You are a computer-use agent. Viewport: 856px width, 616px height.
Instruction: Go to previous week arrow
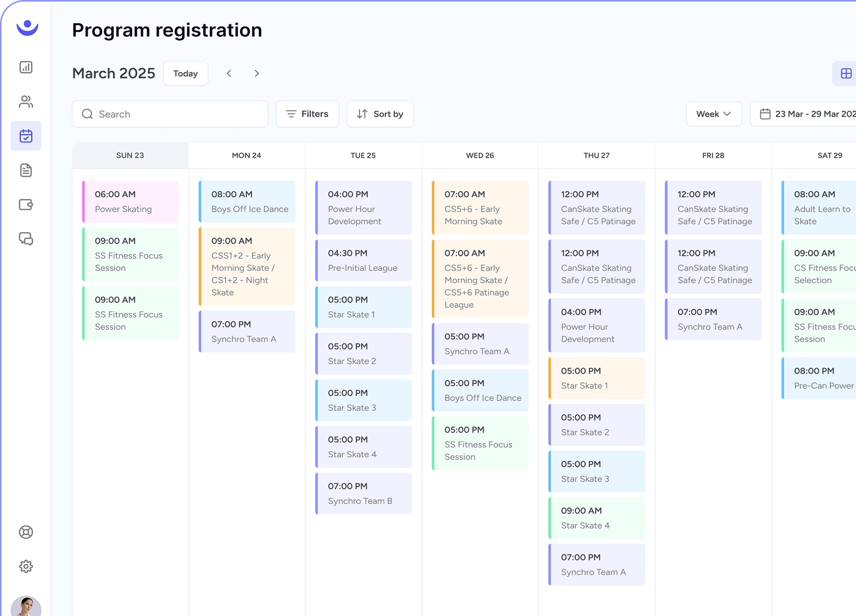point(229,73)
